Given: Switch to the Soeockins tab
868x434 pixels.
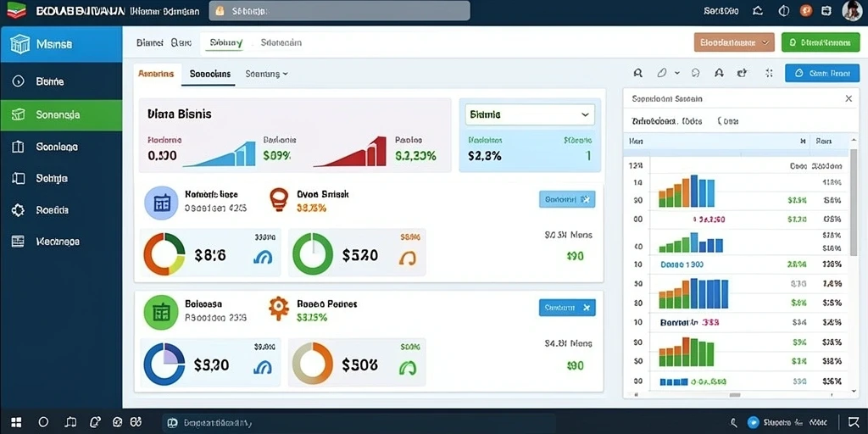Looking at the screenshot, I should 210,74.
